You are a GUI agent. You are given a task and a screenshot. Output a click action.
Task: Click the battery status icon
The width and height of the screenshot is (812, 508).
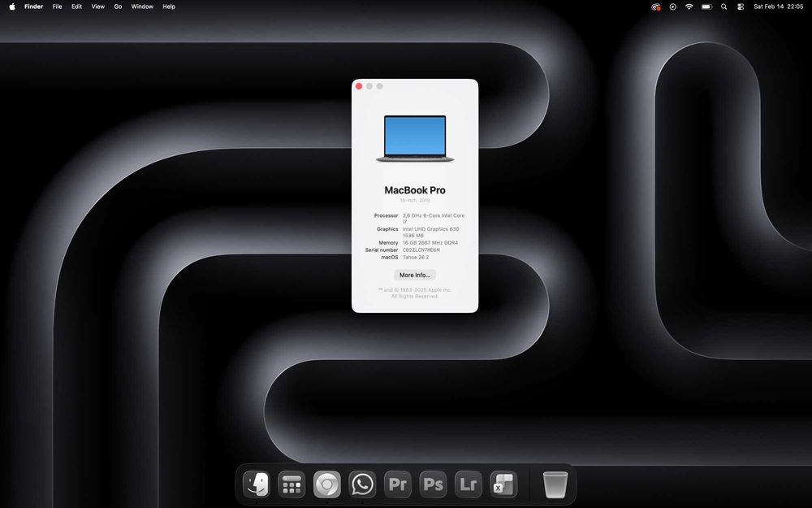[707, 7]
